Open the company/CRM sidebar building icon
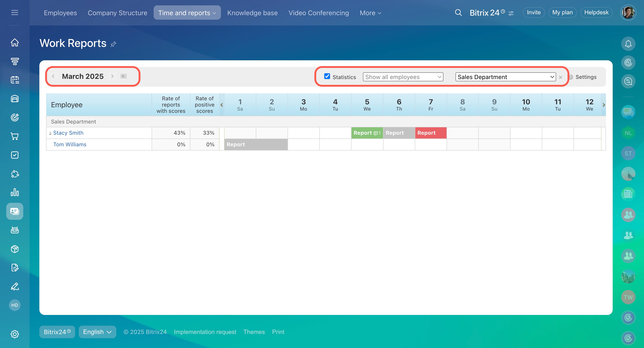Image resolution: width=644 pixels, height=348 pixels. 15,99
